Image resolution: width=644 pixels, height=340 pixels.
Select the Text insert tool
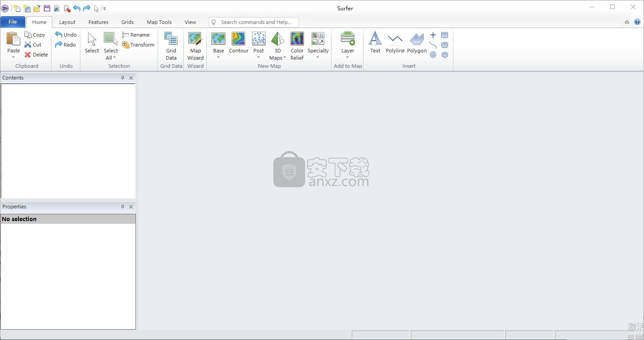375,43
